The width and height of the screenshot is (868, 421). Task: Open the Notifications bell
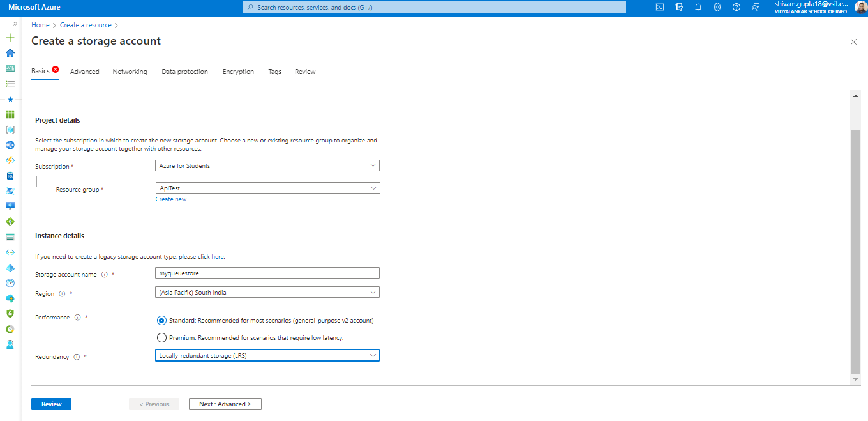(x=698, y=7)
